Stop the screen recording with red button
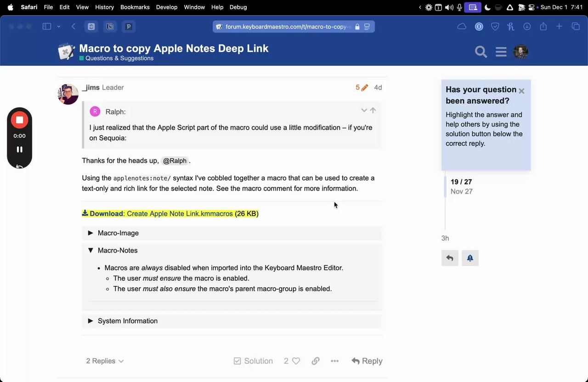Viewport: 588px width, 382px height. (x=19, y=120)
